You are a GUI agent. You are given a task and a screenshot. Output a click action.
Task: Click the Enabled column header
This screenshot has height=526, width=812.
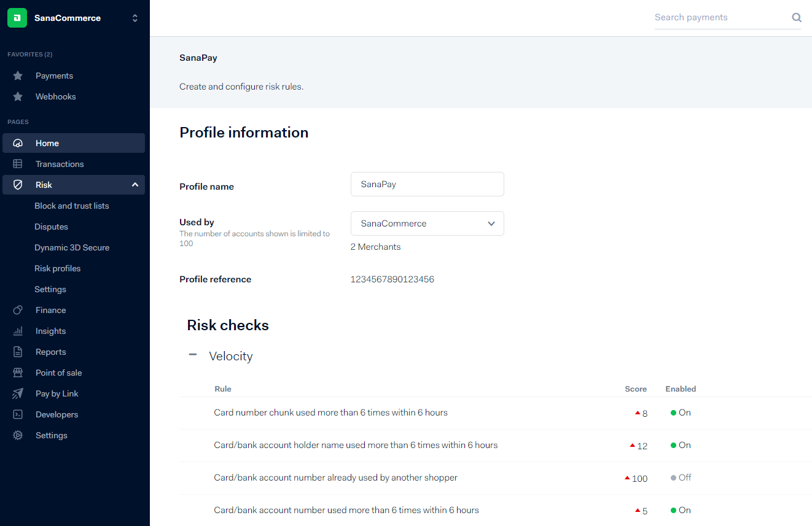point(681,389)
